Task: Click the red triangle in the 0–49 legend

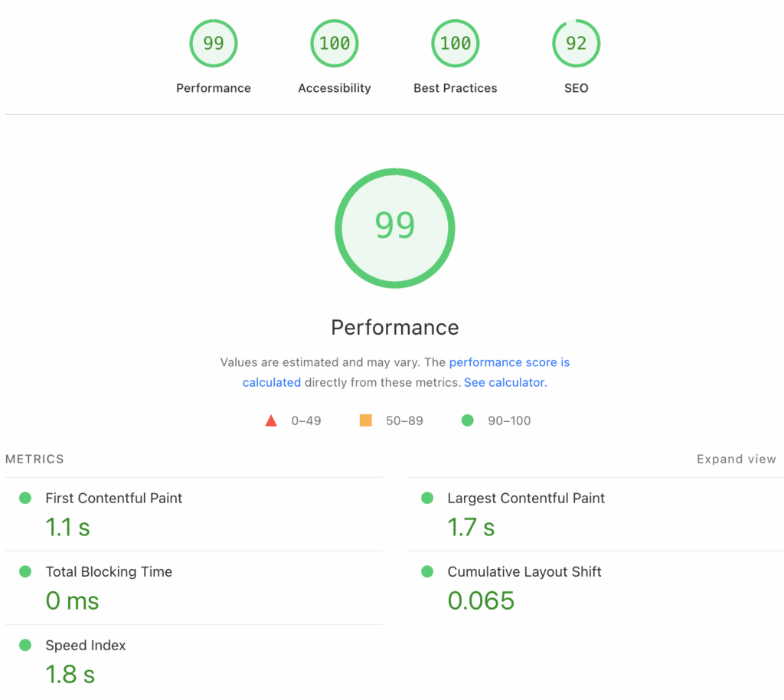Action: 270,420
